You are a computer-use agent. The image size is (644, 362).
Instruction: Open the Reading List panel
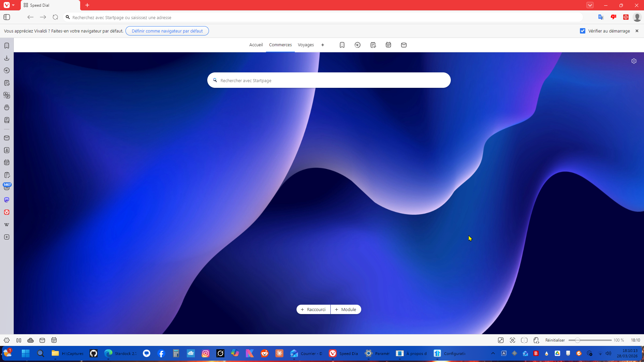click(7, 120)
